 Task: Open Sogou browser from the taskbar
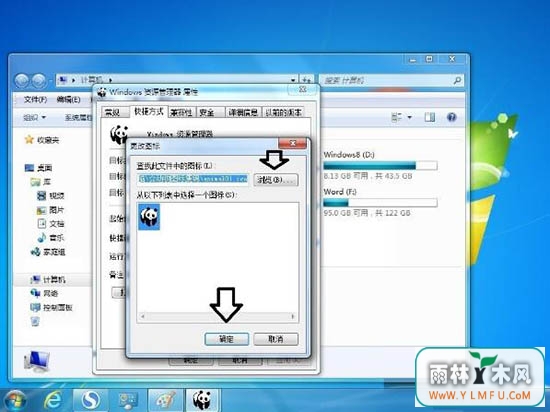91,400
